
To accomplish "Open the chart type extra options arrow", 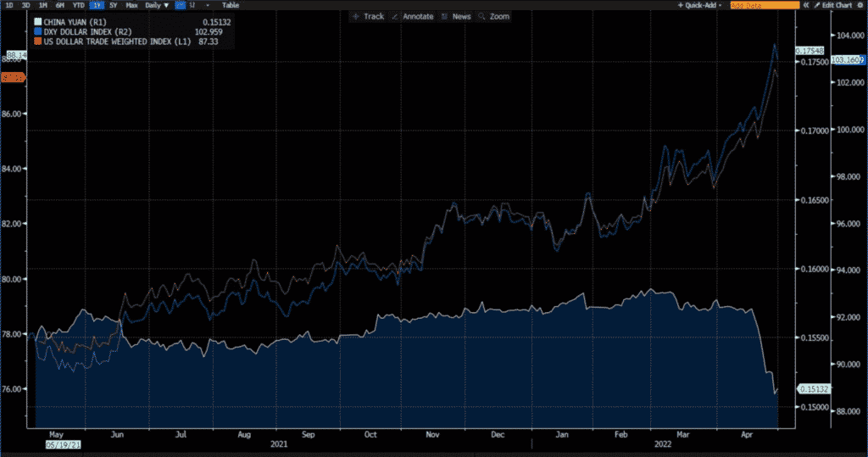I will [208, 5].
